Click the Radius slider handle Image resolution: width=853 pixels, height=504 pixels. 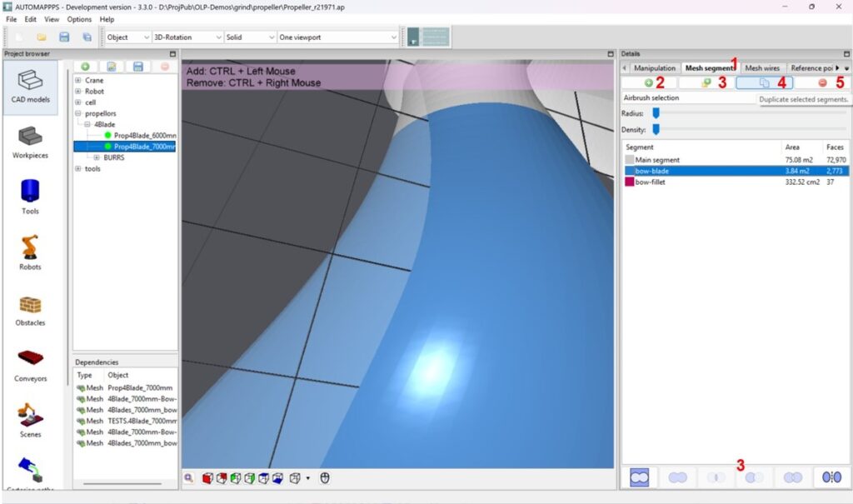pyautogui.click(x=656, y=112)
